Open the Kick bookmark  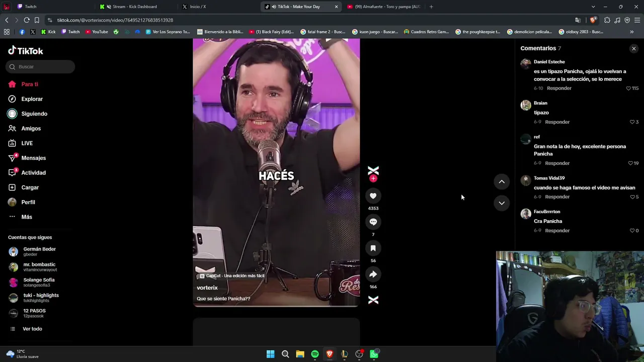tap(48, 32)
